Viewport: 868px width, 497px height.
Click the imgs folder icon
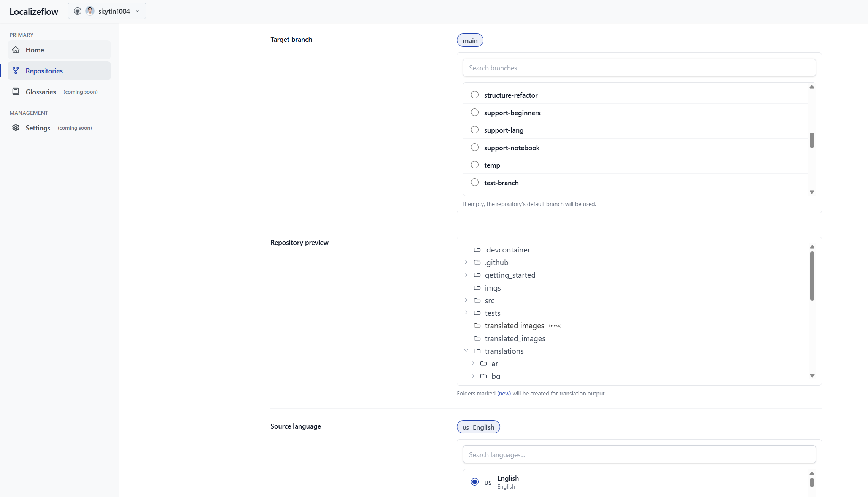[x=477, y=288]
